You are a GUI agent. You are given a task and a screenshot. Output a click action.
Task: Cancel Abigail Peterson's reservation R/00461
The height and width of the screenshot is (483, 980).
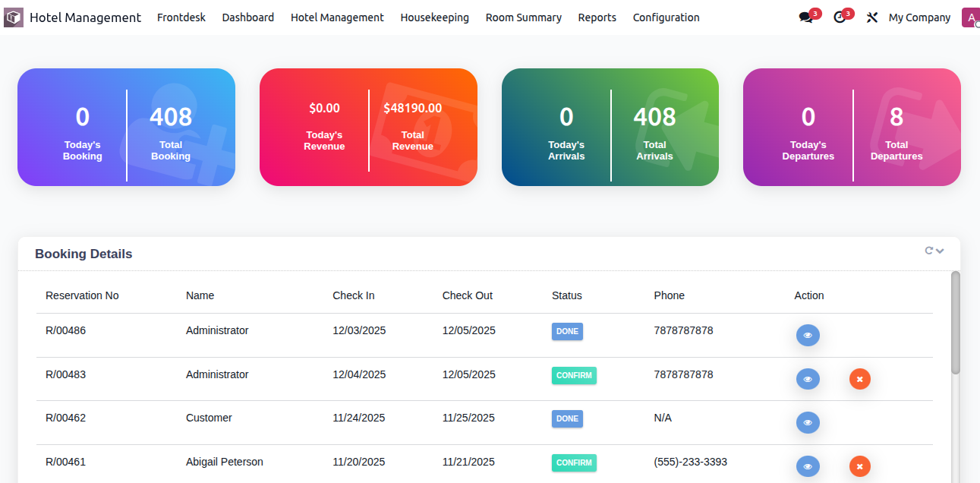point(859,466)
